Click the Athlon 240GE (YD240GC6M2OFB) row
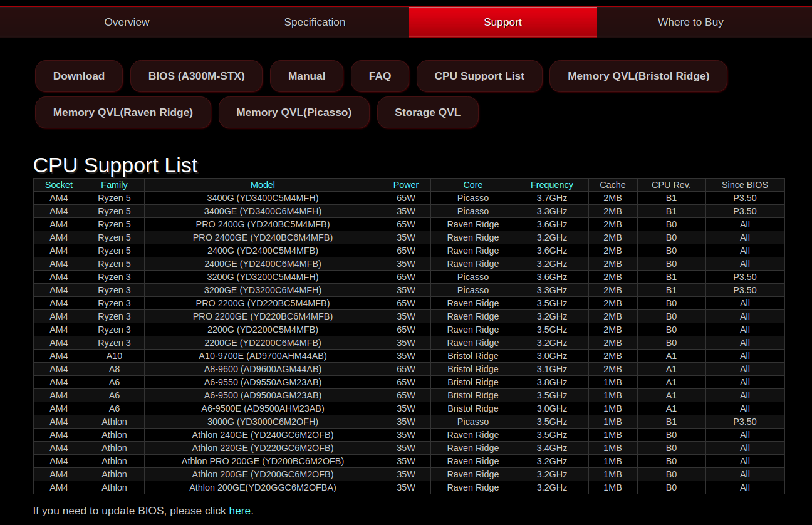 pos(263,435)
